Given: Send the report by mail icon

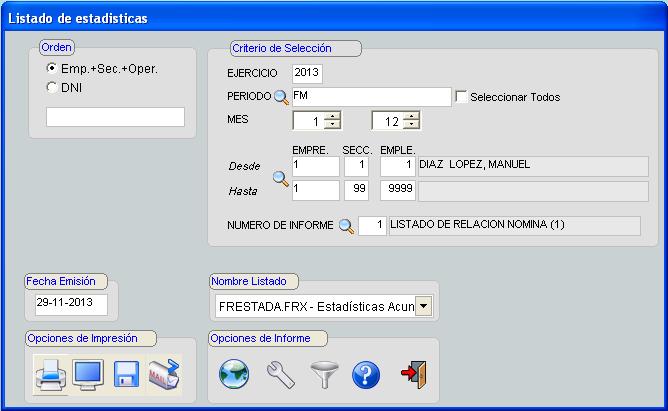Looking at the screenshot, I should pos(164,374).
